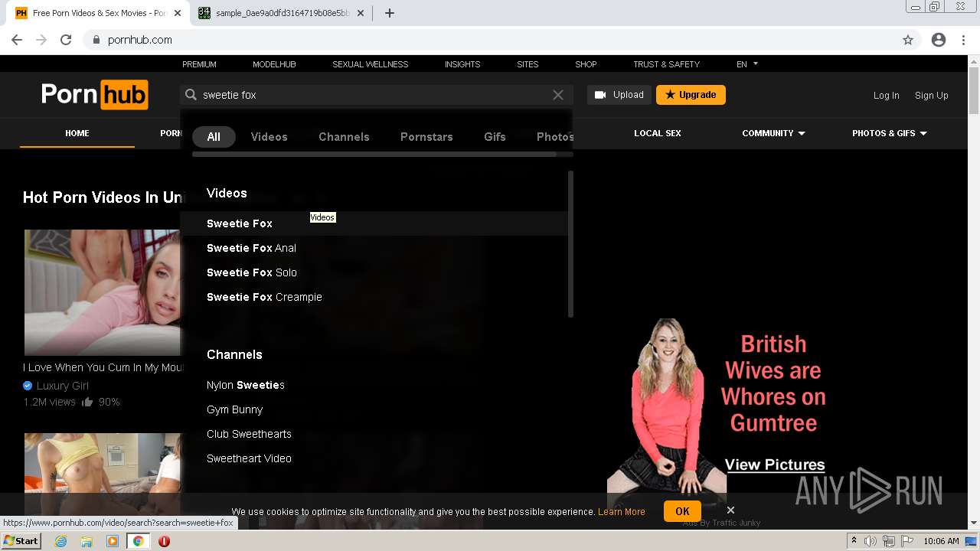Choose the Sweetheart Video channel suggestion
Image resolution: width=980 pixels, height=551 pixels.
pyautogui.click(x=249, y=458)
